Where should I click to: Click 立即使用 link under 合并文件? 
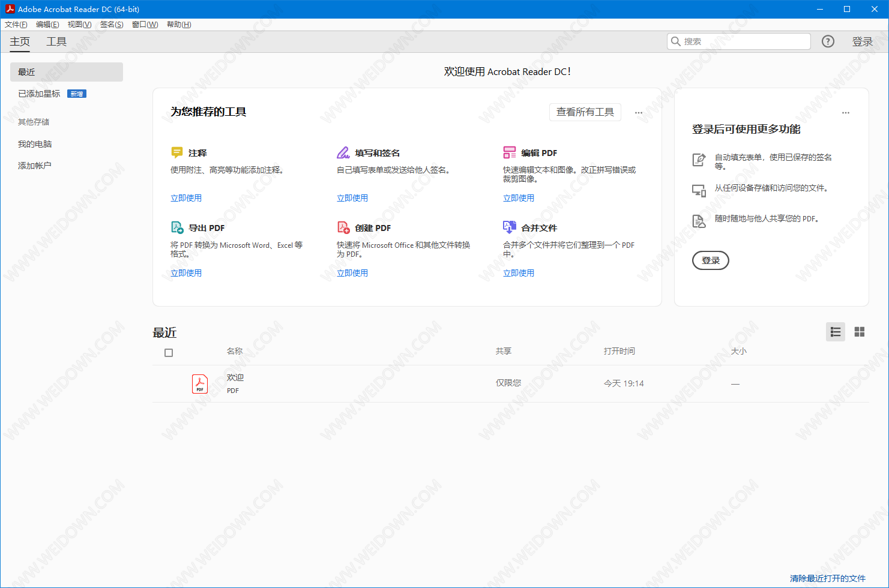tap(519, 273)
